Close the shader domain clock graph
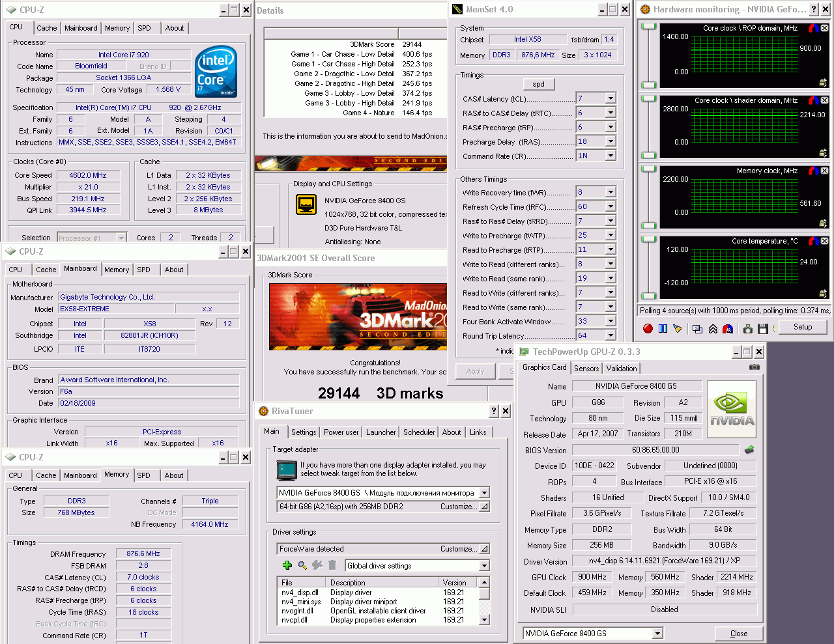This screenshot has height=644, width=834. pos(825,100)
